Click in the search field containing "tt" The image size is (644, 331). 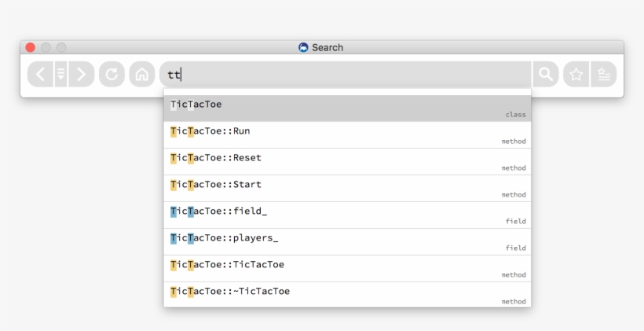346,75
